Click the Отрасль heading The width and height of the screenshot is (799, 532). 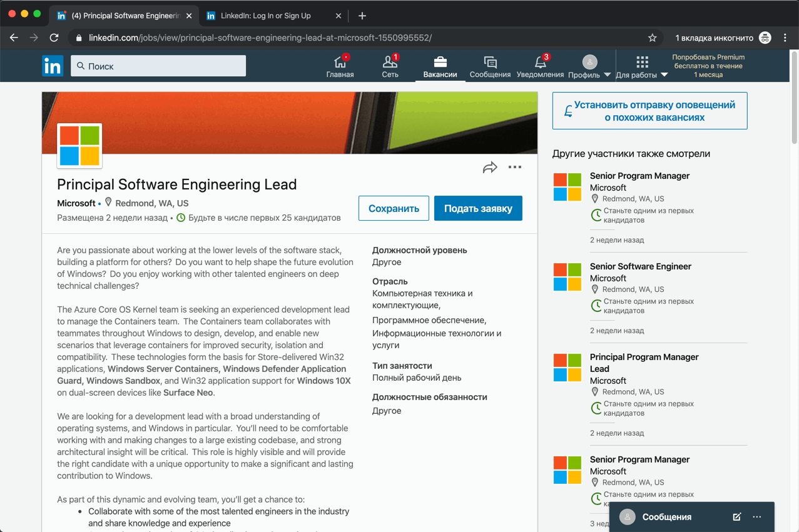(390, 281)
